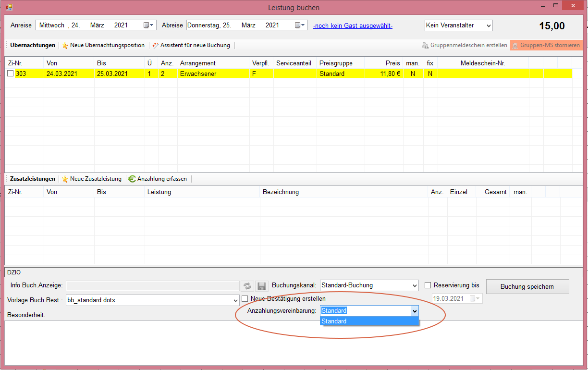Open the Abreise calendar picker icon

tap(298, 25)
